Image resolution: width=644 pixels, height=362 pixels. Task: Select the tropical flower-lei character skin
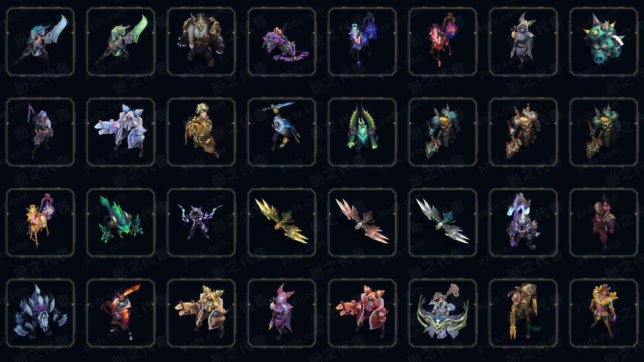tap(604, 313)
